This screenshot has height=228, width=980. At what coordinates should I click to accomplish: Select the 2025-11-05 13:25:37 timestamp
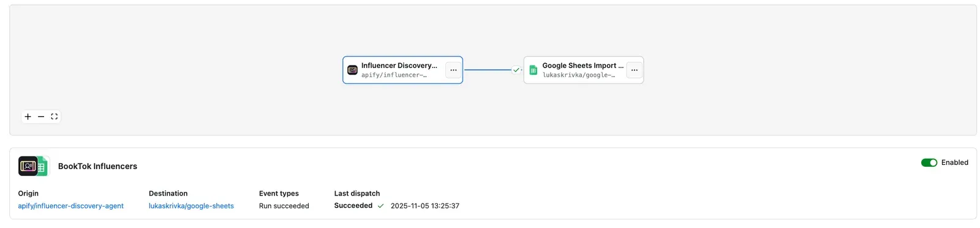(425, 206)
